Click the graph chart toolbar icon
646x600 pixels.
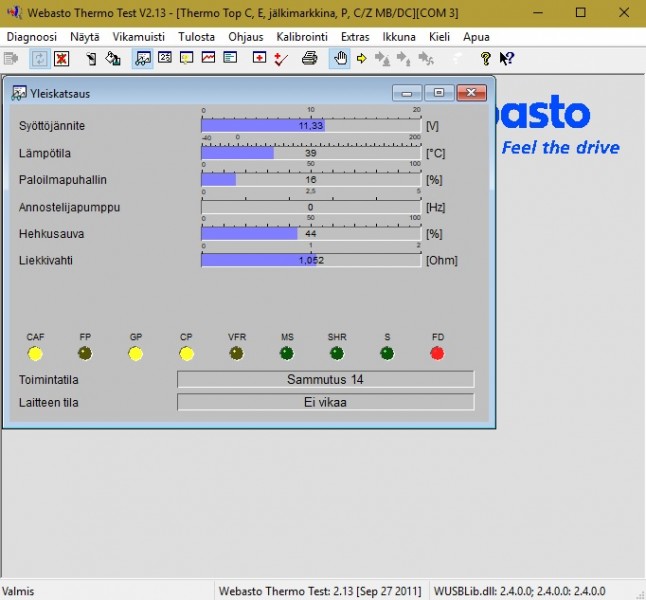point(208,59)
